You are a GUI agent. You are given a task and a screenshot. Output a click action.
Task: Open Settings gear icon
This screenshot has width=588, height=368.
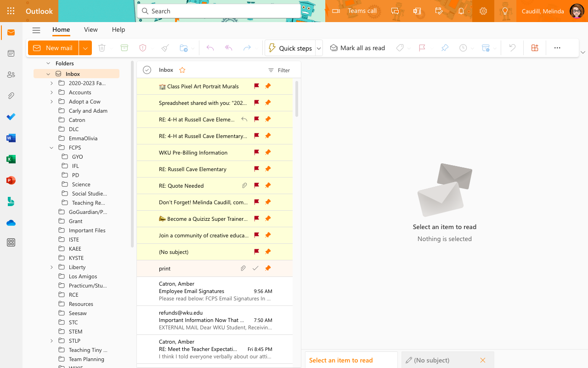tap(483, 11)
